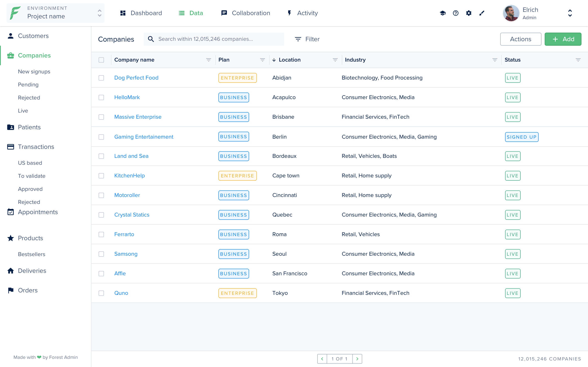Select the Transactions card icon
This screenshot has height=367, width=588.
click(10, 147)
